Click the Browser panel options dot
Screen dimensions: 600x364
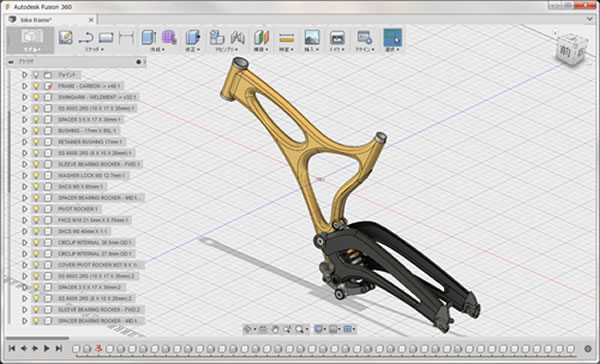[x=139, y=62]
